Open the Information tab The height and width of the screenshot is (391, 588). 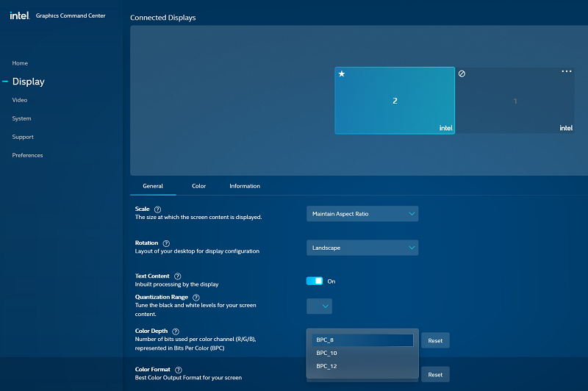pyautogui.click(x=245, y=186)
